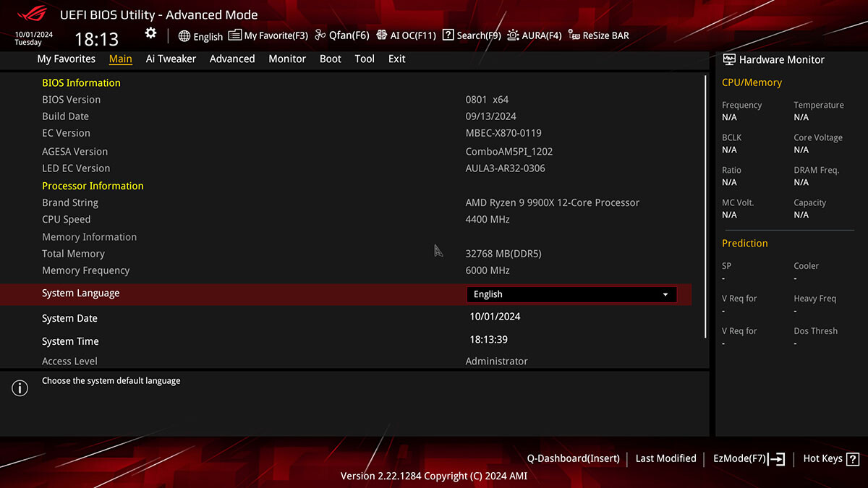Click the Heavy Freq label

coord(814,299)
